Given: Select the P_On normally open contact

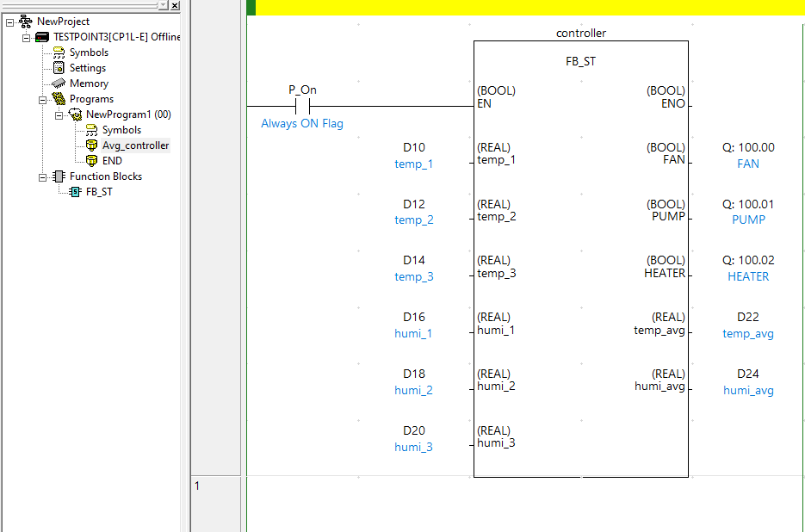Looking at the screenshot, I should pyautogui.click(x=302, y=106).
